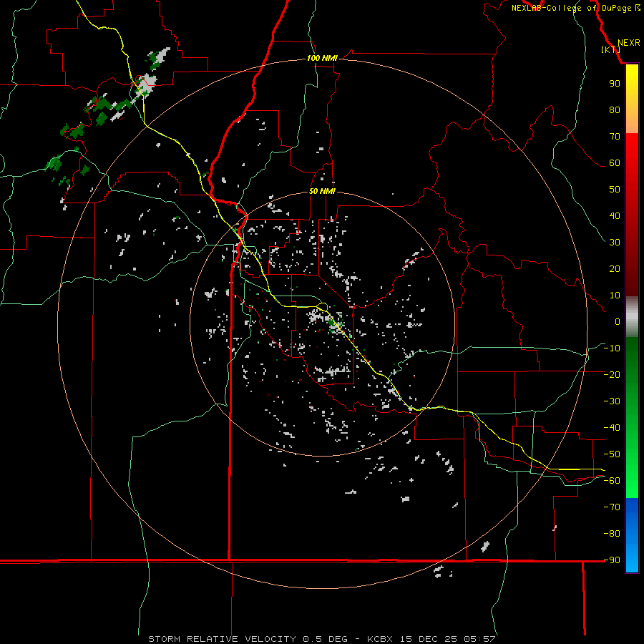
Task: Click the 0 knot scale value
Action: coord(618,321)
